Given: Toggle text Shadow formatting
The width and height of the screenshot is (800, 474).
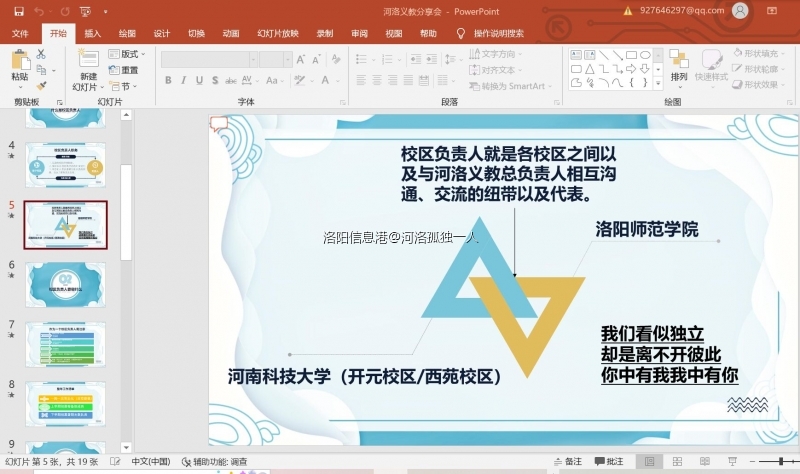Looking at the screenshot, I should pos(215,80).
